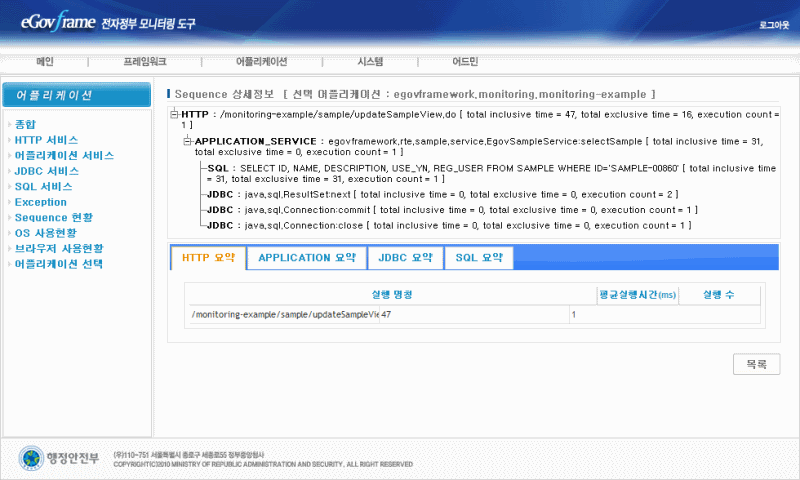
Task: Click the 목록 button
Action: pyautogui.click(x=756, y=364)
